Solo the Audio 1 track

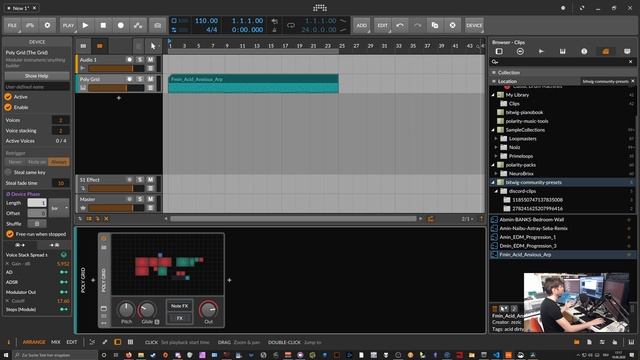pyautogui.click(x=140, y=60)
